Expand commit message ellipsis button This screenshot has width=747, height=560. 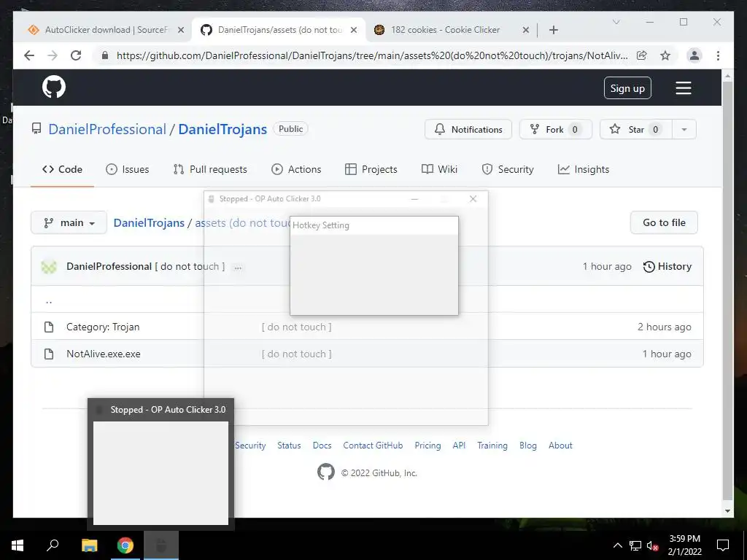pyautogui.click(x=238, y=267)
